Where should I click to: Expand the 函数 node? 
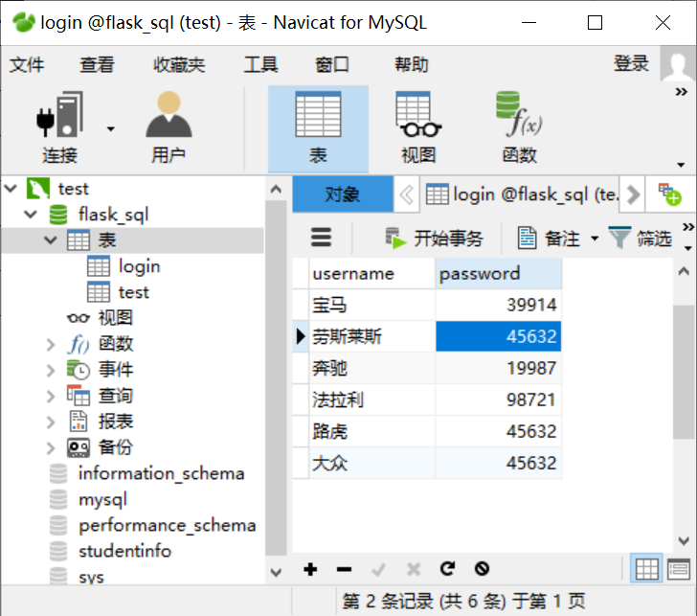[x=51, y=344]
